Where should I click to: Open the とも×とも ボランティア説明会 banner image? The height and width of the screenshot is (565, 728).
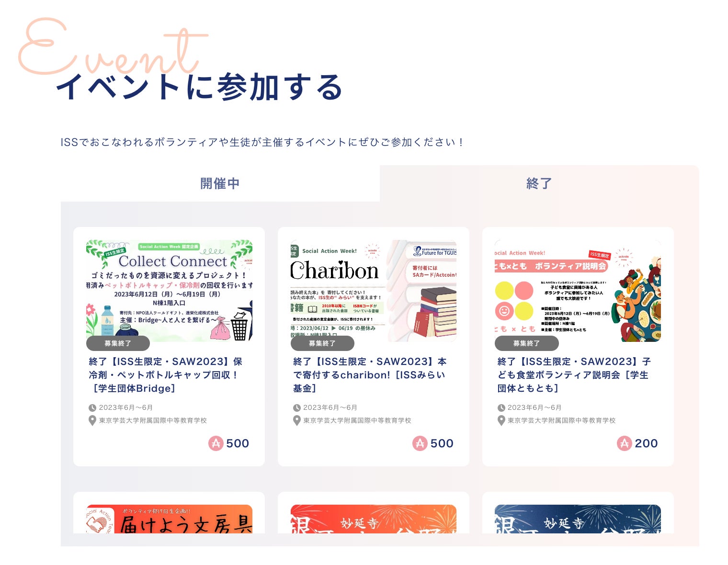coord(578,291)
